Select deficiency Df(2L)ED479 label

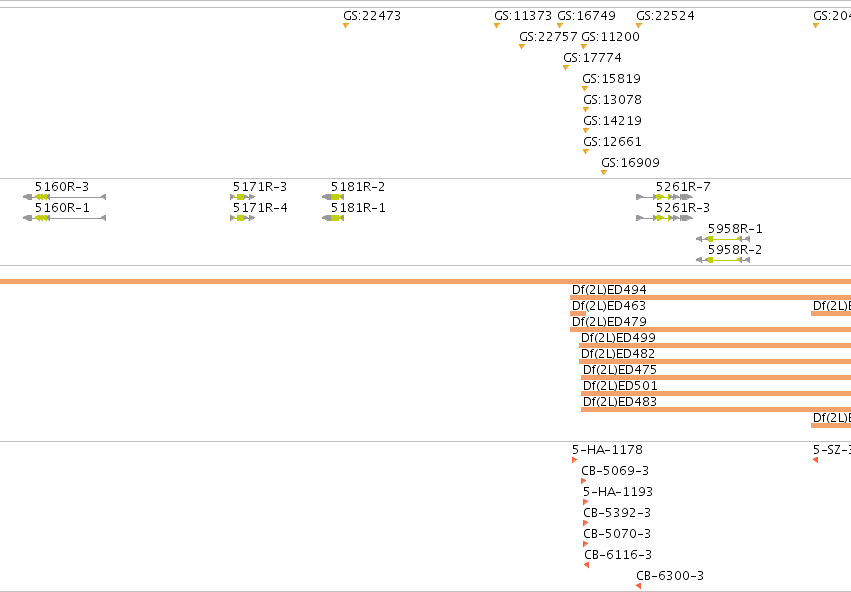pyautogui.click(x=609, y=322)
